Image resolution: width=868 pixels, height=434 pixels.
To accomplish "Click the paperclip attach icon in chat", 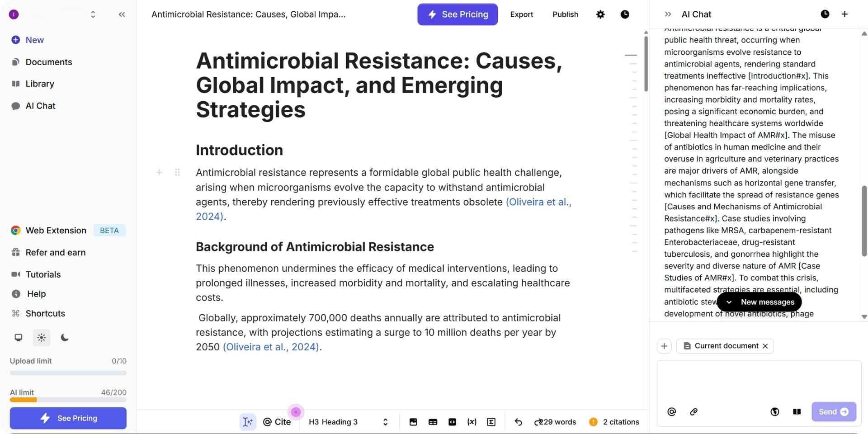I will coord(693,412).
